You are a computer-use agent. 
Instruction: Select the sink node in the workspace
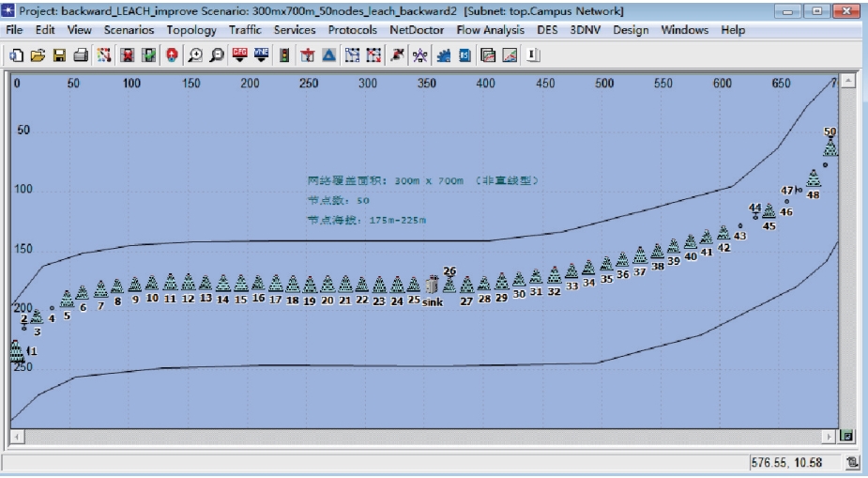coord(432,285)
